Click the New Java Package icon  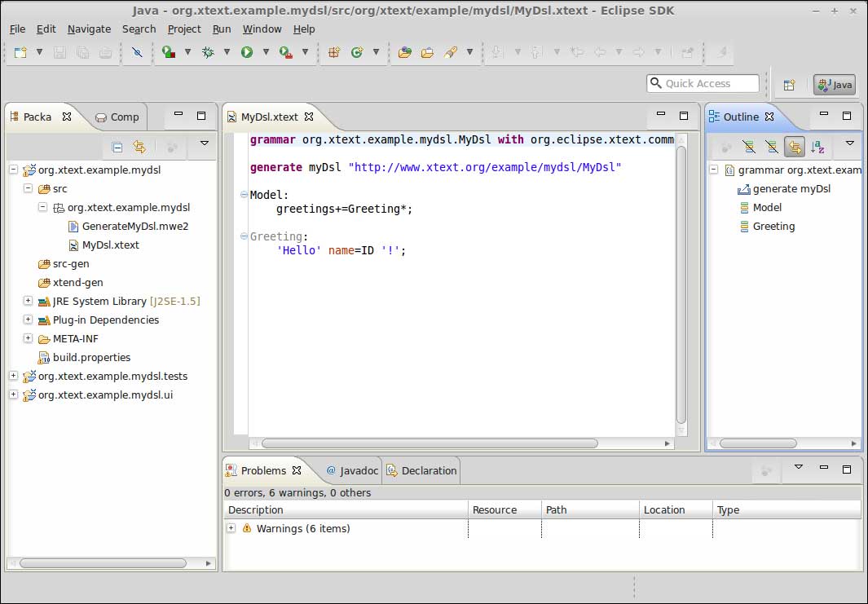tap(333, 52)
